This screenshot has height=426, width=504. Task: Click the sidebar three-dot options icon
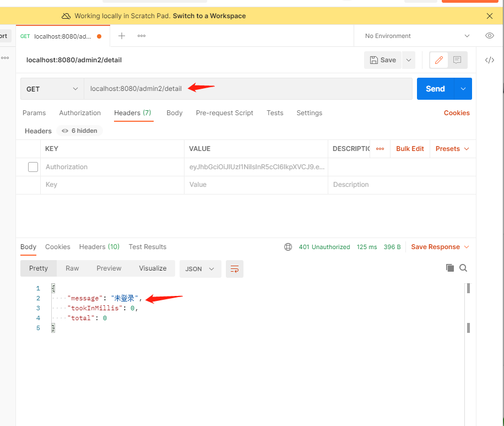(5, 58)
